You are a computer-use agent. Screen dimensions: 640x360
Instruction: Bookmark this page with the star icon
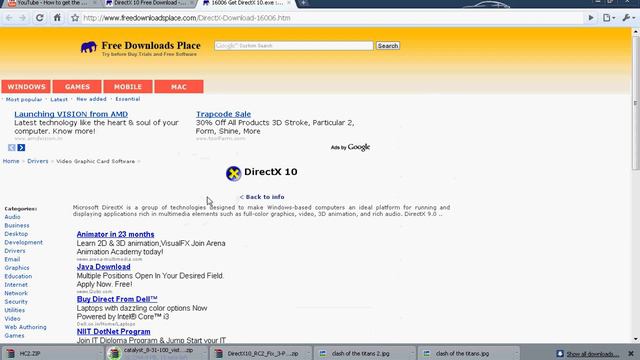(x=75, y=18)
